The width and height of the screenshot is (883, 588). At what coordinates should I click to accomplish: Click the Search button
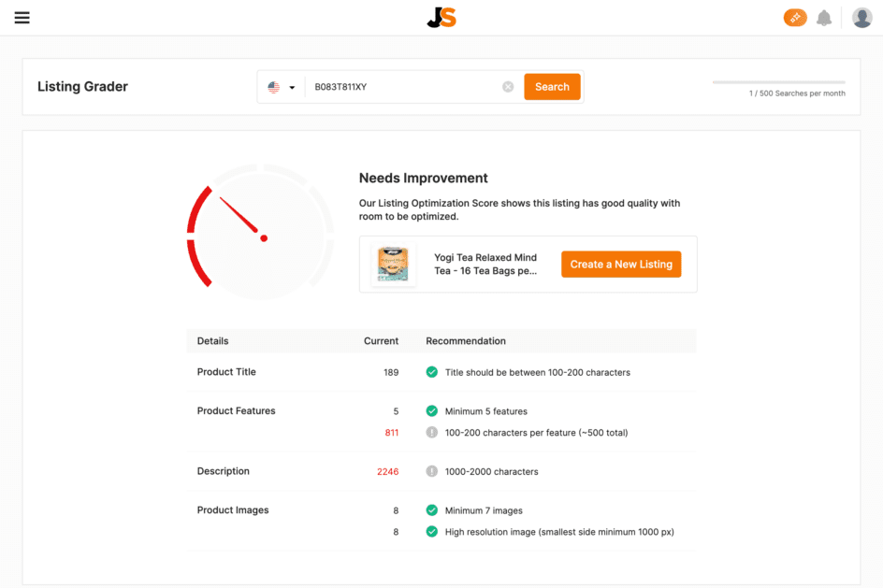click(x=552, y=87)
